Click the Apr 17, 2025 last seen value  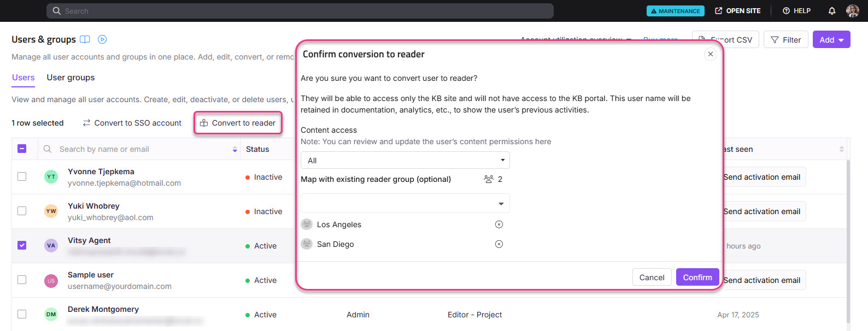(738, 315)
